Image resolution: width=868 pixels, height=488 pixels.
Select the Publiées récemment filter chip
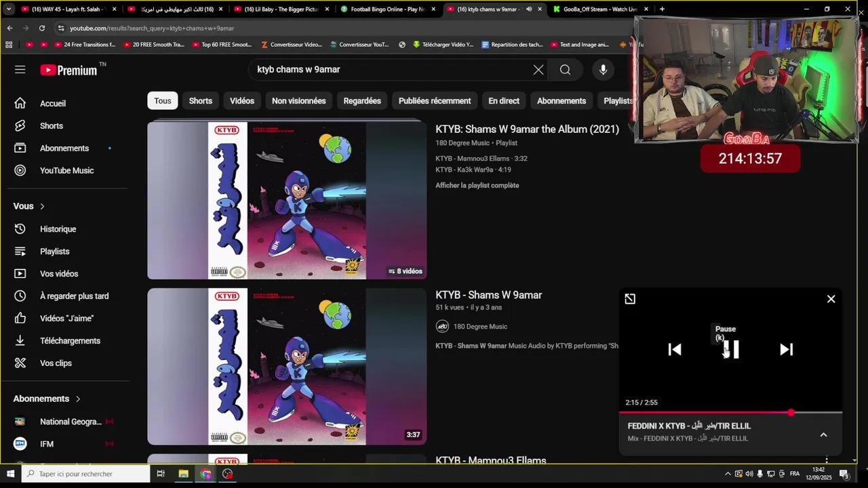tap(435, 101)
